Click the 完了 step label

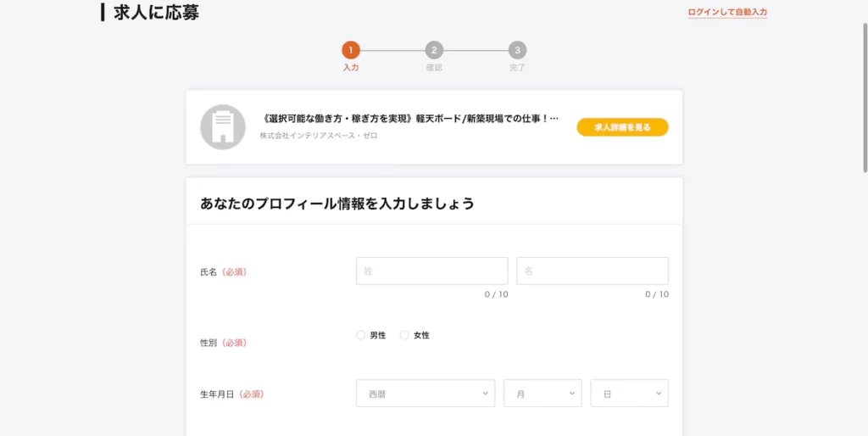(517, 68)
